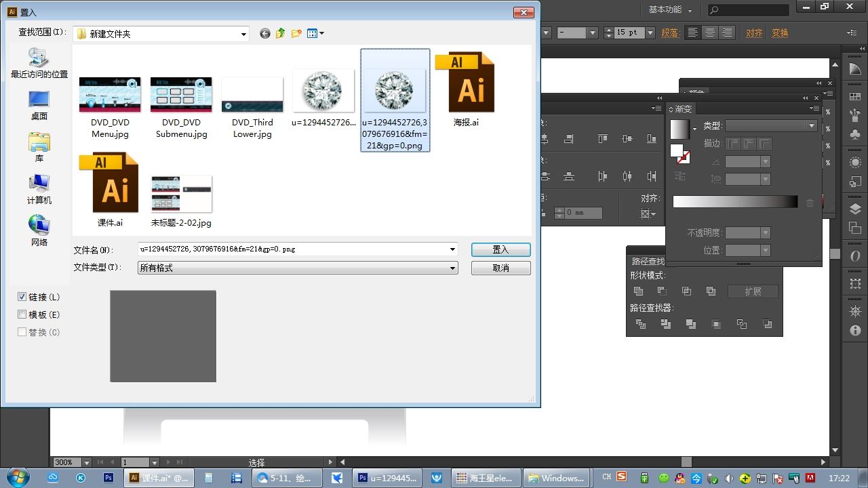Viewport: 868px width, 488px height.
Task: Open the Align To dropdown in Align panel
Action: [x=648, y=213]
